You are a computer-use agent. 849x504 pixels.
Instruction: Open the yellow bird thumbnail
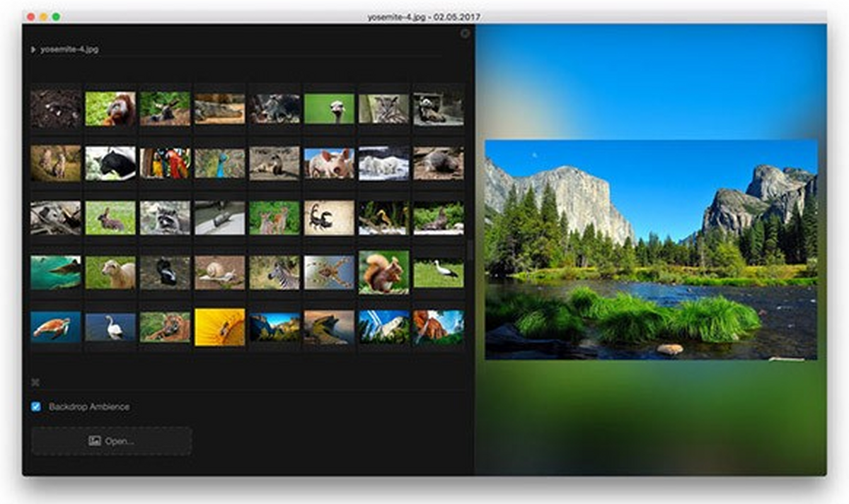[x=383, y=218]
